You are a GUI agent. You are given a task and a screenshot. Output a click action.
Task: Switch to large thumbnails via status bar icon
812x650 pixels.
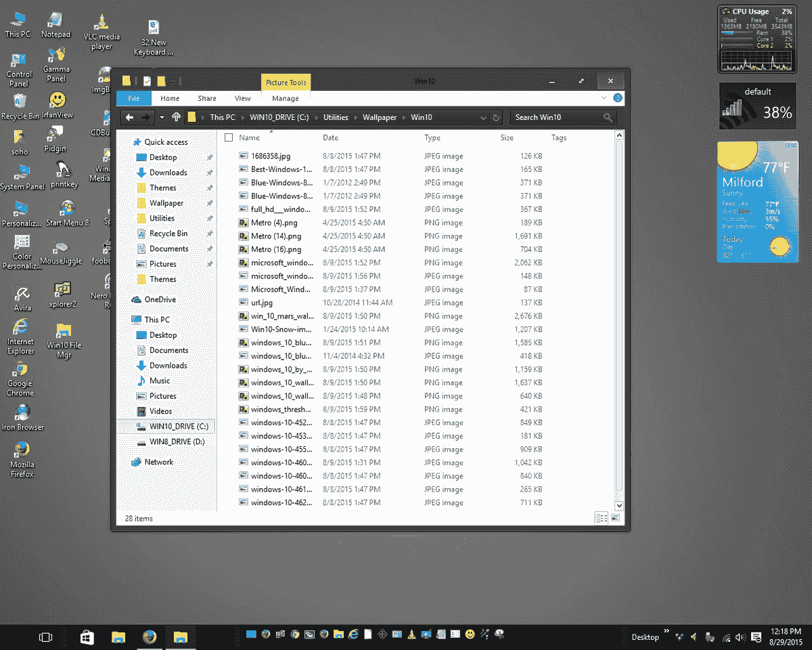(x=614, y=518)
